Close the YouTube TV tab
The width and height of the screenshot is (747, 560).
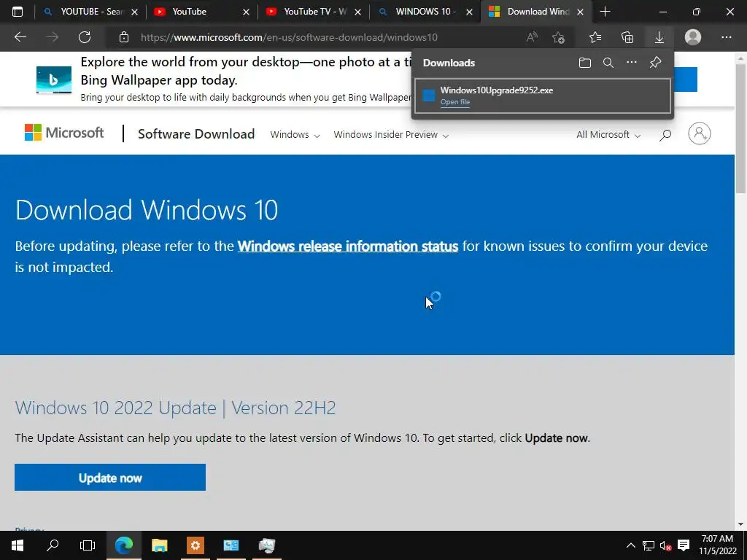[x=357, y=12]
